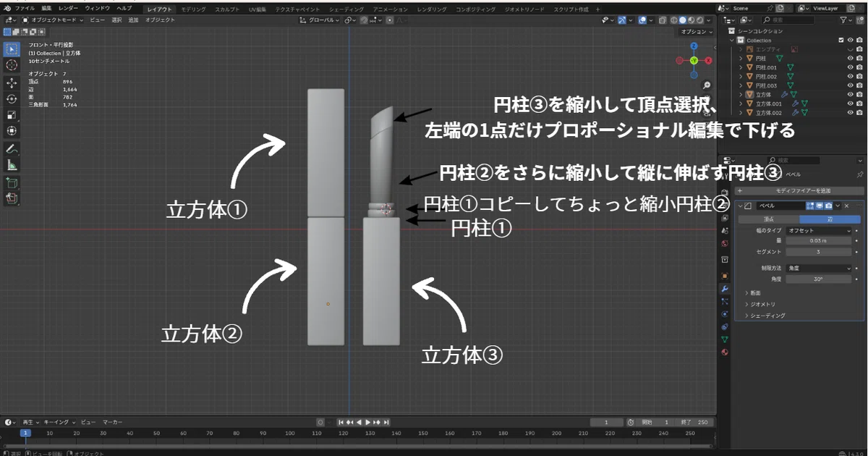Switch to the シェーディング workspace tab

tap(346, 9)
